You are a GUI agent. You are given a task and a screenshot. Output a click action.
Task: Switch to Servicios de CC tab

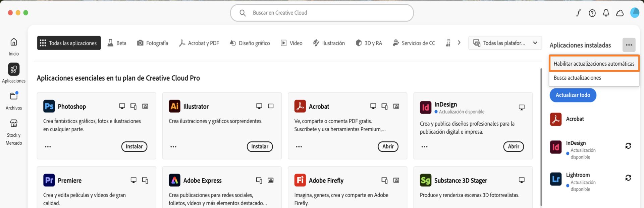(x=414, y=43)
